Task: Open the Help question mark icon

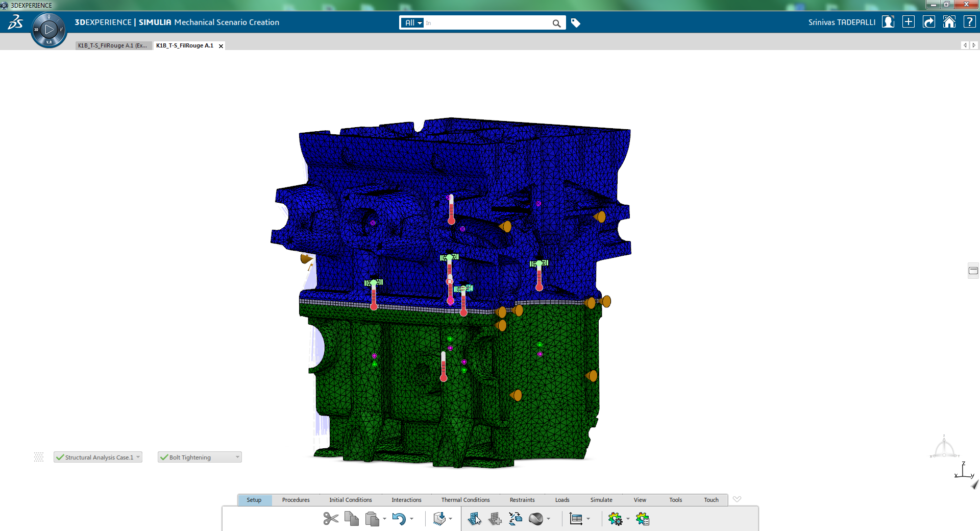Action: (969, 22)
